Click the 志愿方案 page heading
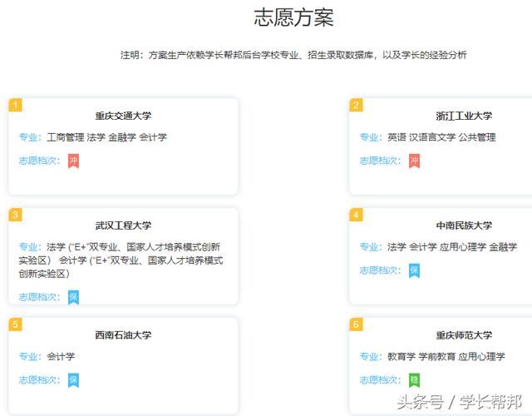Viewport: 532px width, 416px height. pos(293,17)
